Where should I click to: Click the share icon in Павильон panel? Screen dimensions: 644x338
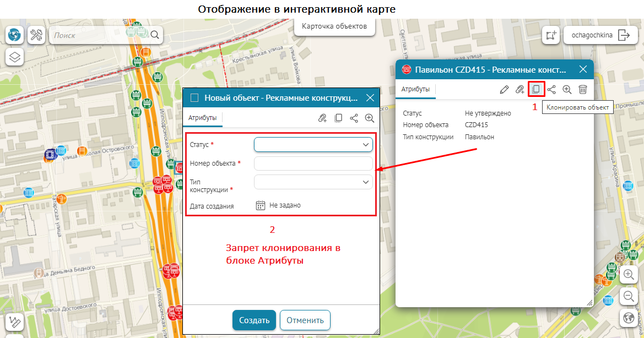pyautogui.click(x=551, y=89)
